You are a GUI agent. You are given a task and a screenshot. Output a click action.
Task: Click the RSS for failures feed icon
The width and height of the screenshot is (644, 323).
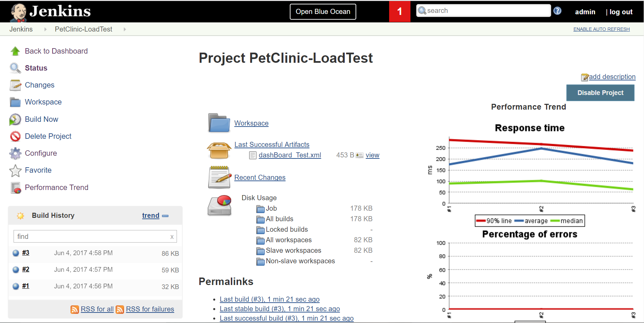[120, 309]
